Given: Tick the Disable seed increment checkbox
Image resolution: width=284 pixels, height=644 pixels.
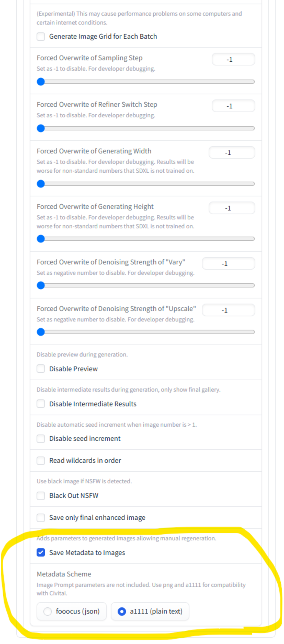Looking at the screenshot, I should click(41, 439).
